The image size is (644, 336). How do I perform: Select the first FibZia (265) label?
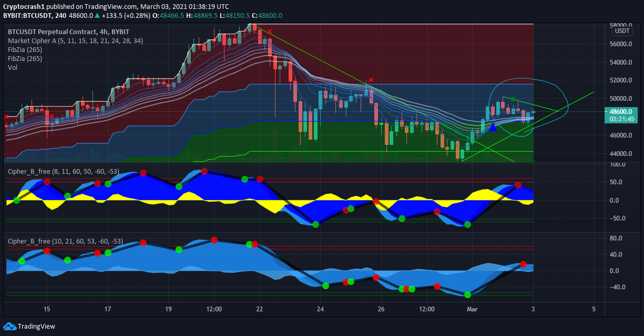pos(25,50)
